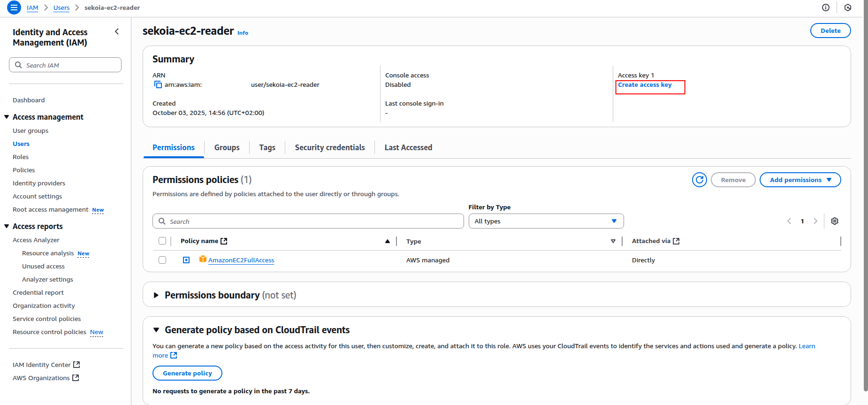This screenshot has width=868, height=405.
Task: Expand AmazonEC2FullAccess policy details plus icon
Action: (186, 260)
